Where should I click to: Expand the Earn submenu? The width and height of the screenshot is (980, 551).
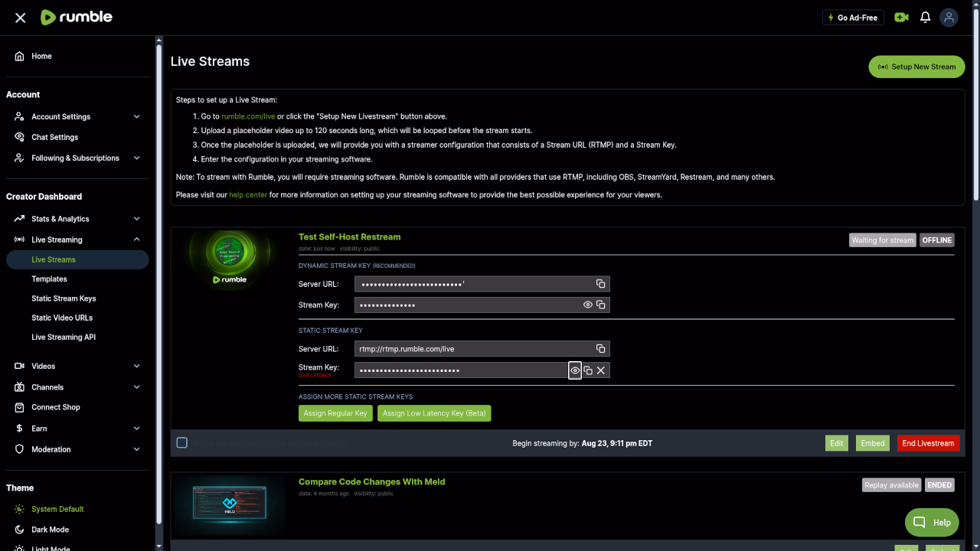137,429
